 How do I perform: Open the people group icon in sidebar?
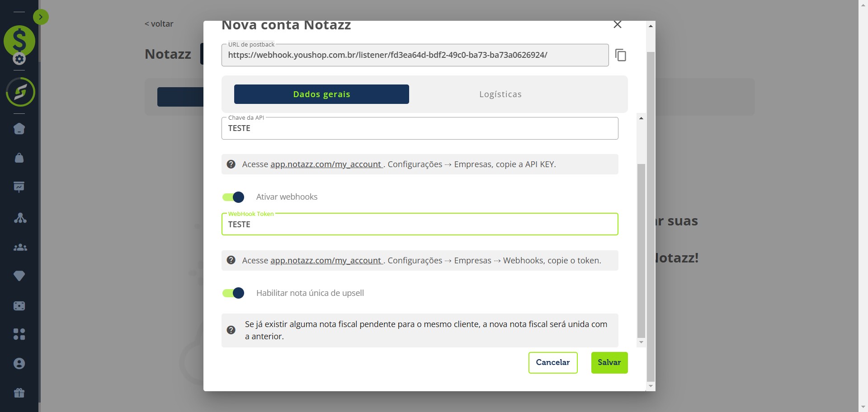pos(20,247)
